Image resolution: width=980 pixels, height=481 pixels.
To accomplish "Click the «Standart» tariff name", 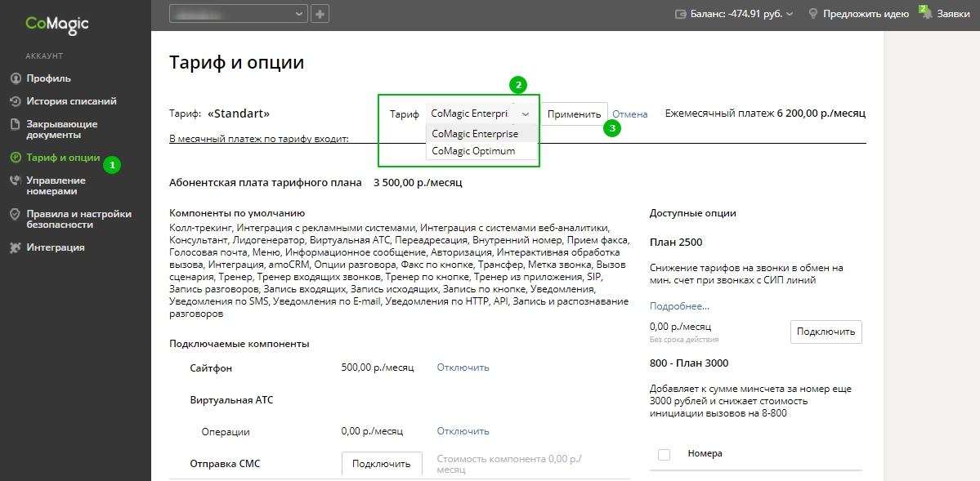I will pyautogui.click(x=239, y=114).
